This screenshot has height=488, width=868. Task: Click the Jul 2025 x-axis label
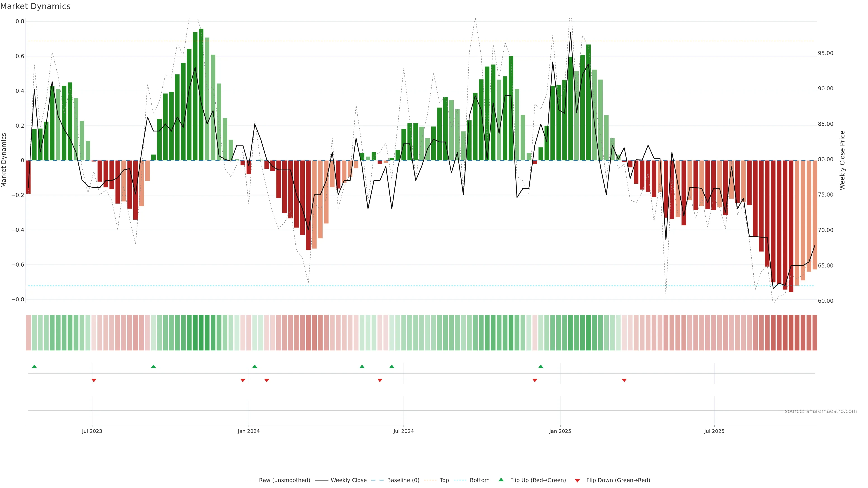coord(714,431)
